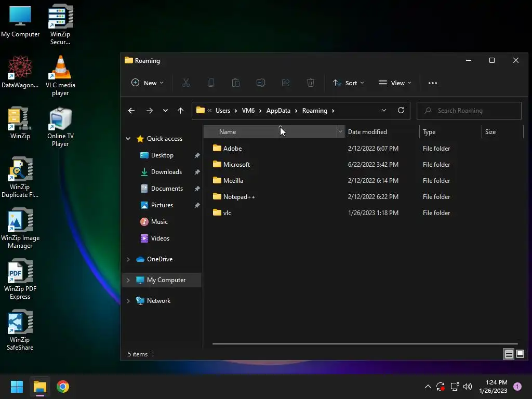Click the Share icon in toolbar

point(286,83)
